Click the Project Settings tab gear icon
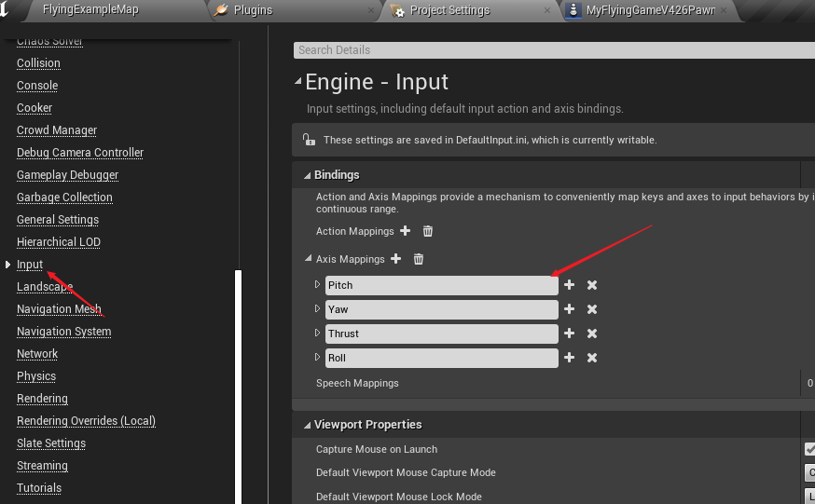Screen dimensions: 815x504 pyautogui.click(x=397, y=10)
